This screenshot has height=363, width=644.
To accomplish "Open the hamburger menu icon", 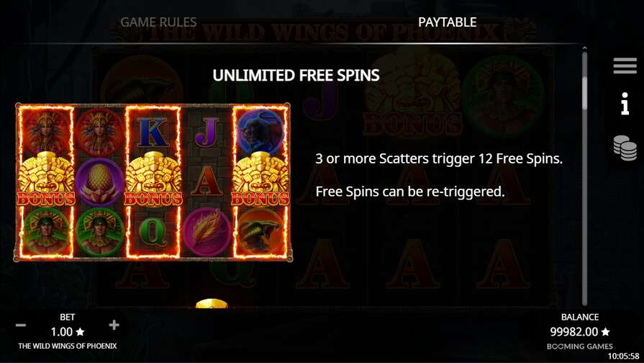I will tap(625, 66).
